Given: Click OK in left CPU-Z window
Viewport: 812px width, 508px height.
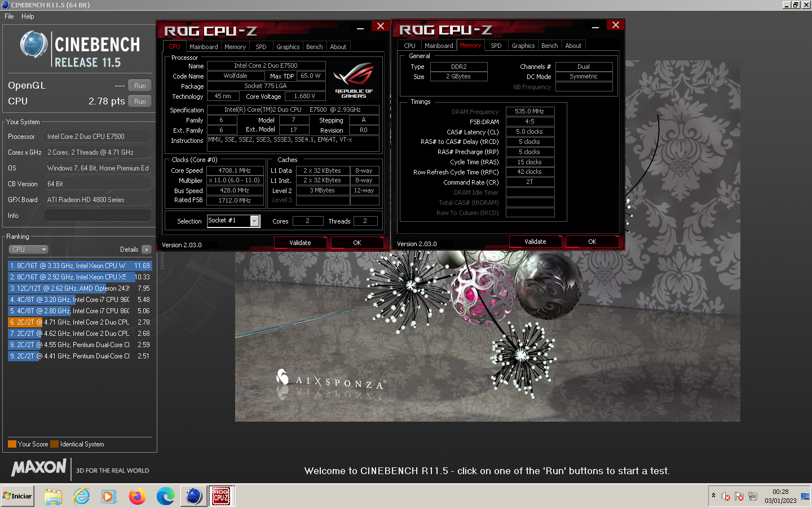Looking at the screenshot, I should pos(357,243).
